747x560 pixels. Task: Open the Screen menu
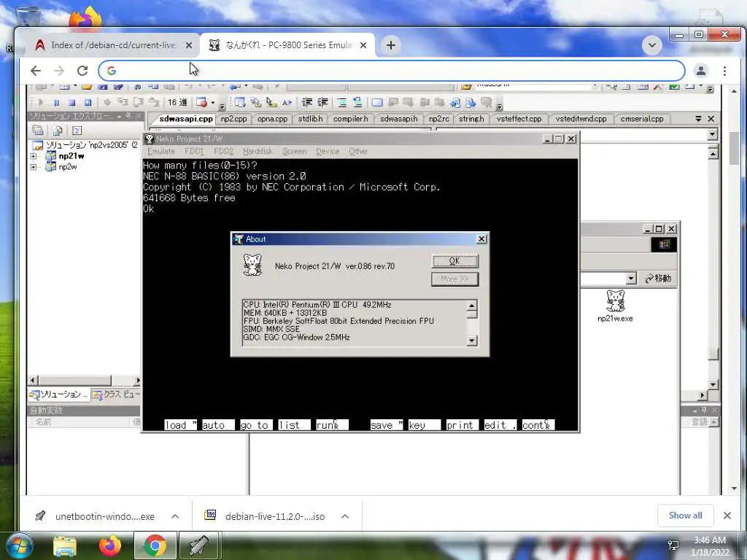point(295,152)
